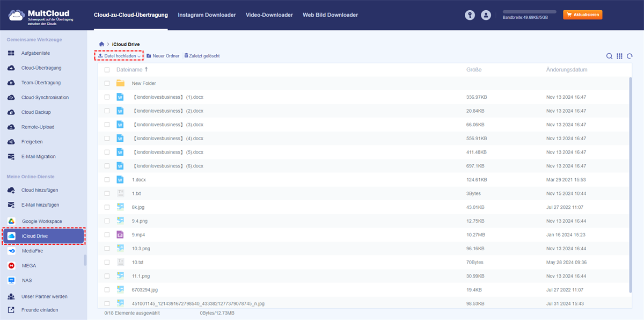Open Freigeben sharing section

[x=32, y=142]
